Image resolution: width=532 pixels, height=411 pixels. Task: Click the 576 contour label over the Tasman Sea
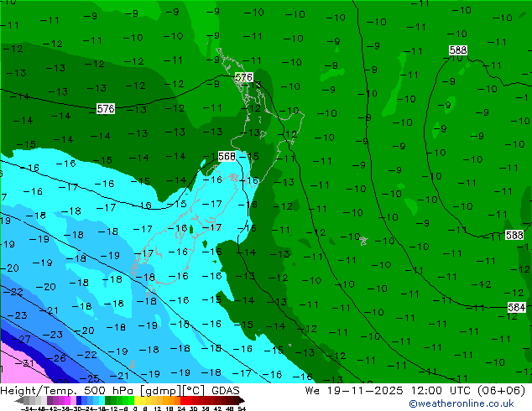pos(106,108)
